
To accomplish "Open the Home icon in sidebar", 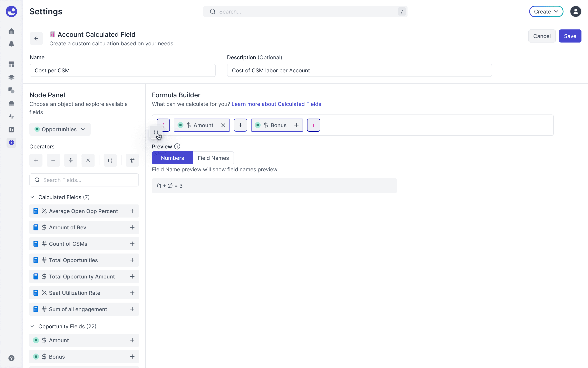I will point(11,31).
